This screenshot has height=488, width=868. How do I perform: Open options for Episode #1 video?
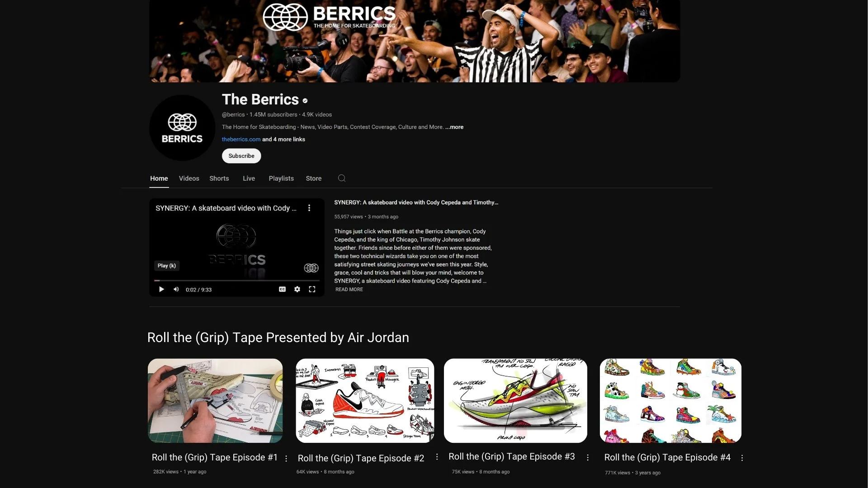[x=286, y=459]
